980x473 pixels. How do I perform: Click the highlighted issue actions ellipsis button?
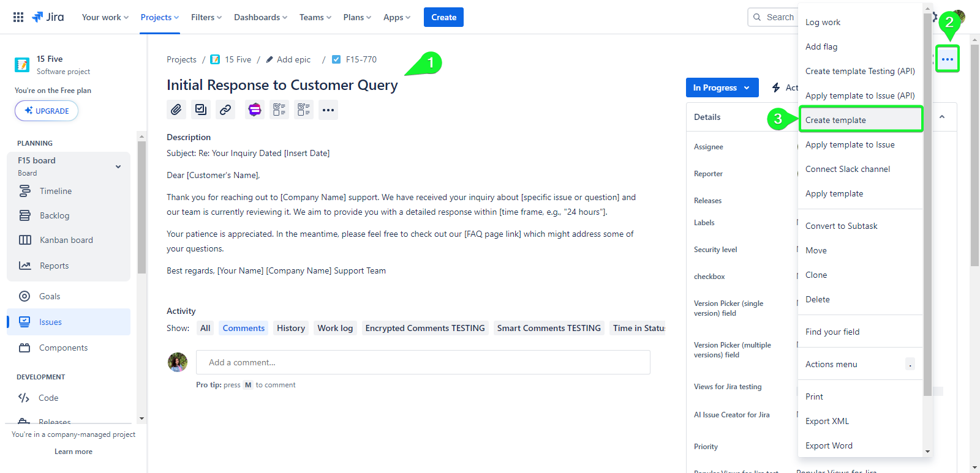[947, 59]
